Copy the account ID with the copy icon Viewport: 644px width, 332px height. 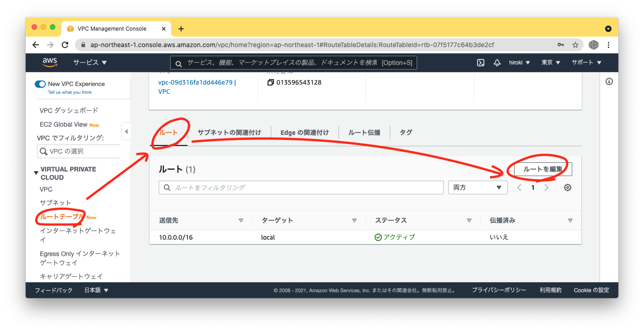[x=271, y=82]
